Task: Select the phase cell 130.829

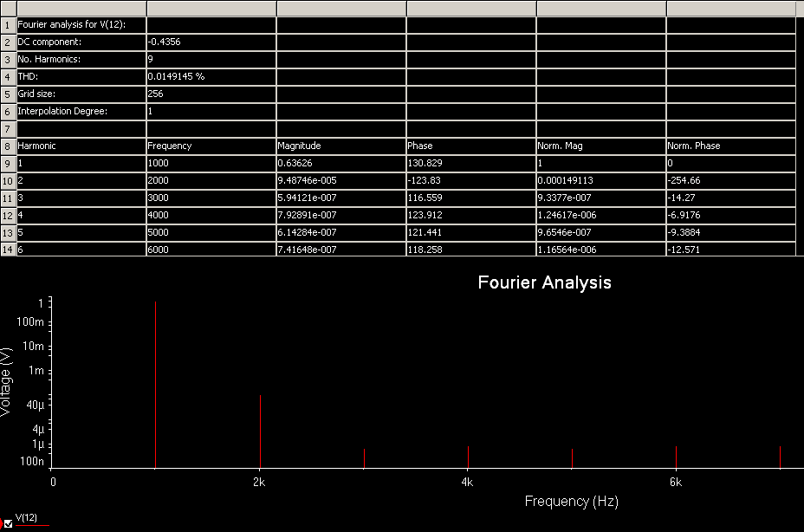Action: click(471, 163)
